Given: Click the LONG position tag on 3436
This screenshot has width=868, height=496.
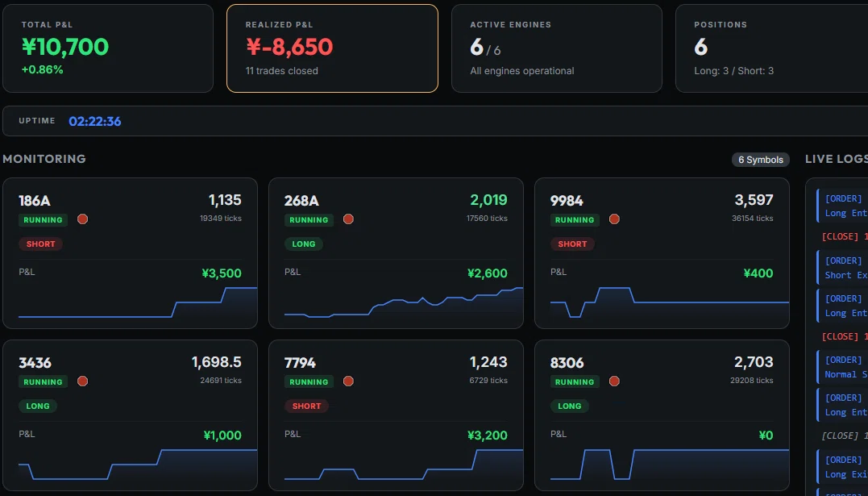Looking at the screenshot, I should [x=38, y=406].
